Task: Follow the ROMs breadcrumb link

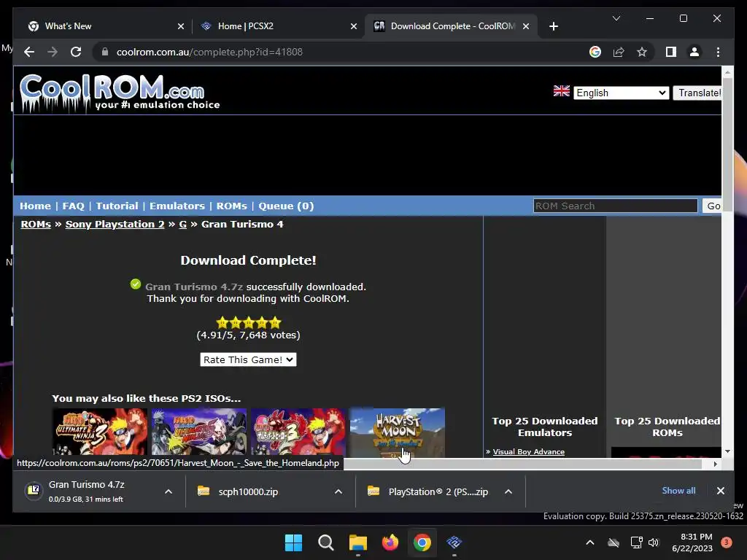Action: click(36, 225)
